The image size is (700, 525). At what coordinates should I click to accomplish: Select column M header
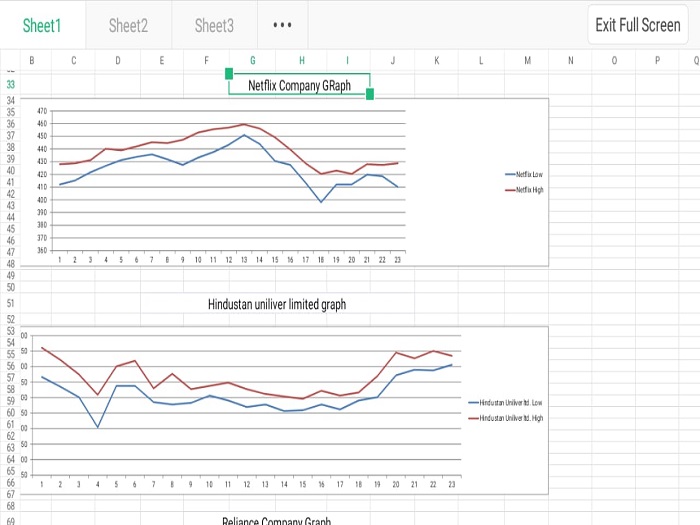tap(527, 60)
